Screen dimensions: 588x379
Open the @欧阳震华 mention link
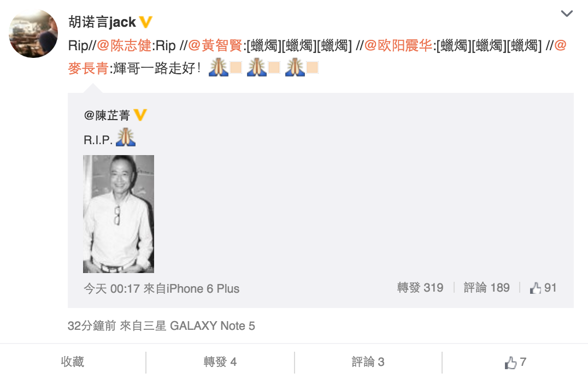point(398,45)
